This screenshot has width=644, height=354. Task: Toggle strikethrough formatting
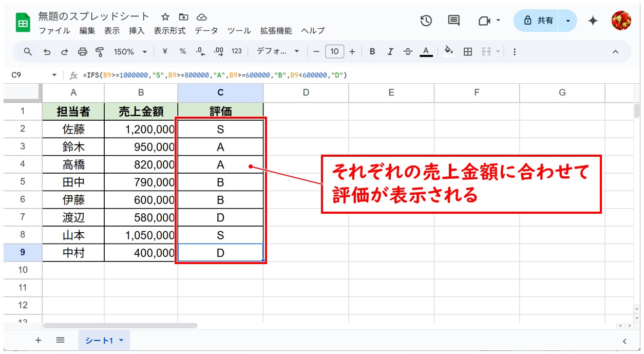click(x=408, y=51)
